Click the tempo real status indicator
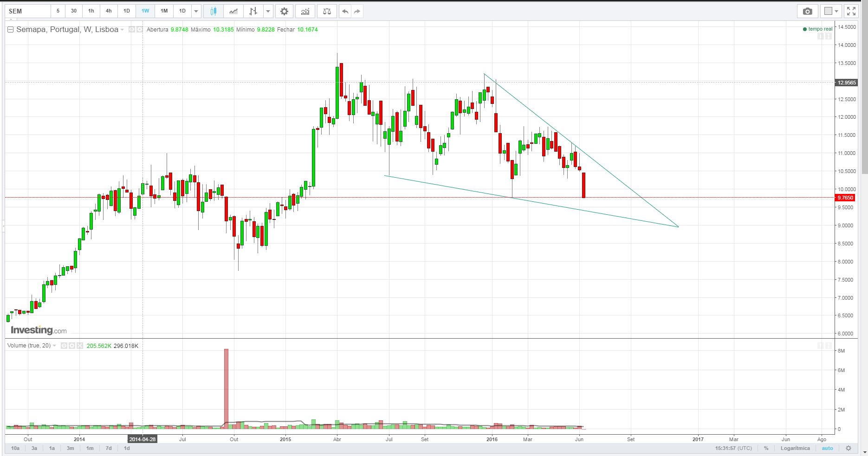 click(817, 29)
